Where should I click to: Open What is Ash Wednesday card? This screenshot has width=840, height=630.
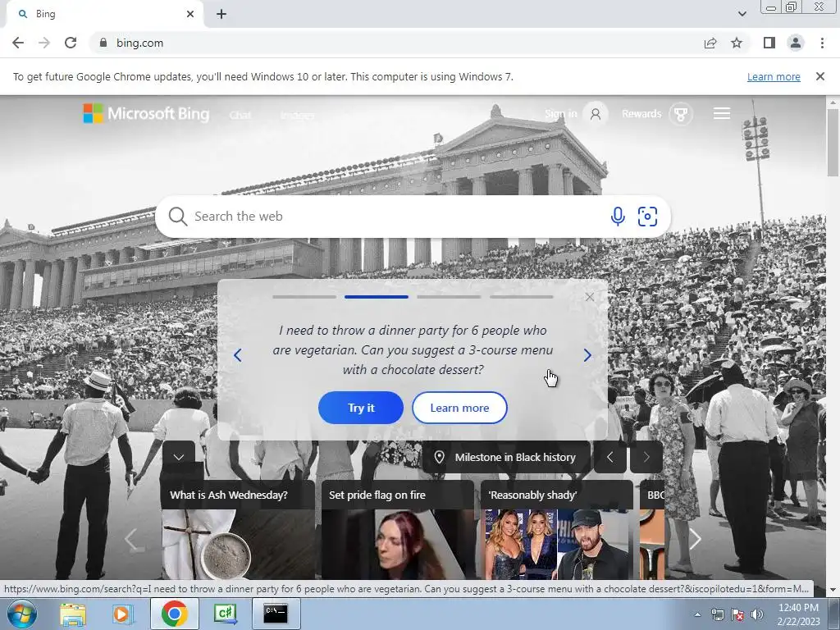tap(238, 529)
